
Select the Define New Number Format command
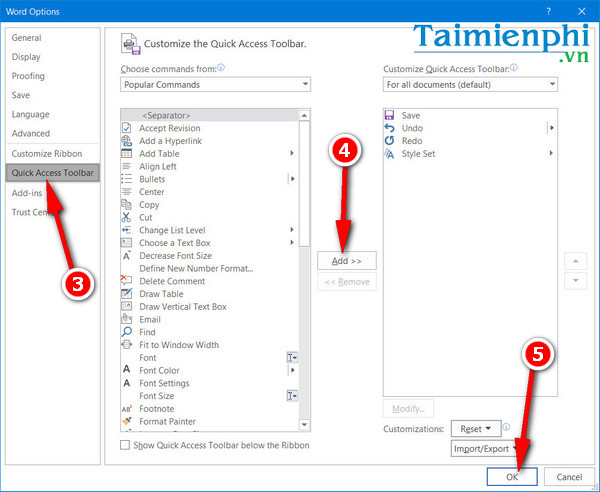[196, 268]
